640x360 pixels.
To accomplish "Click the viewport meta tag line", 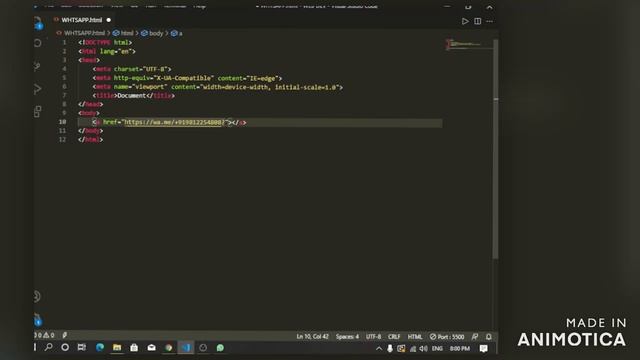I will 218,87.
